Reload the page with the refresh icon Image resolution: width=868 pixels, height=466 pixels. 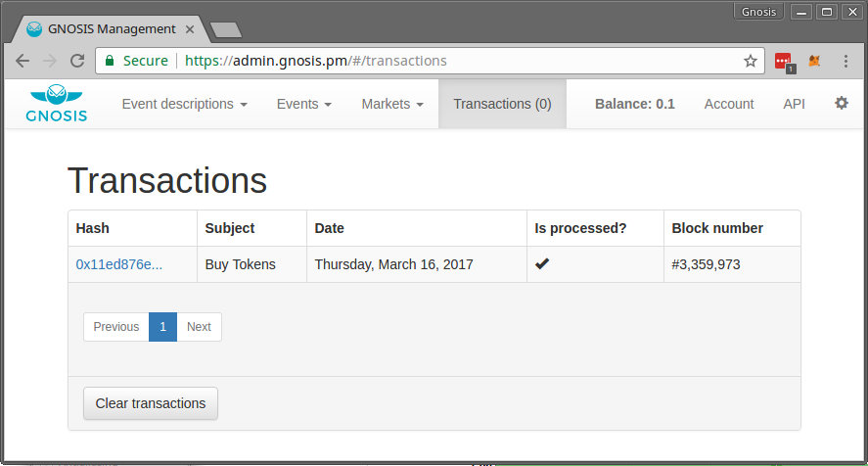tap(77, 61)
